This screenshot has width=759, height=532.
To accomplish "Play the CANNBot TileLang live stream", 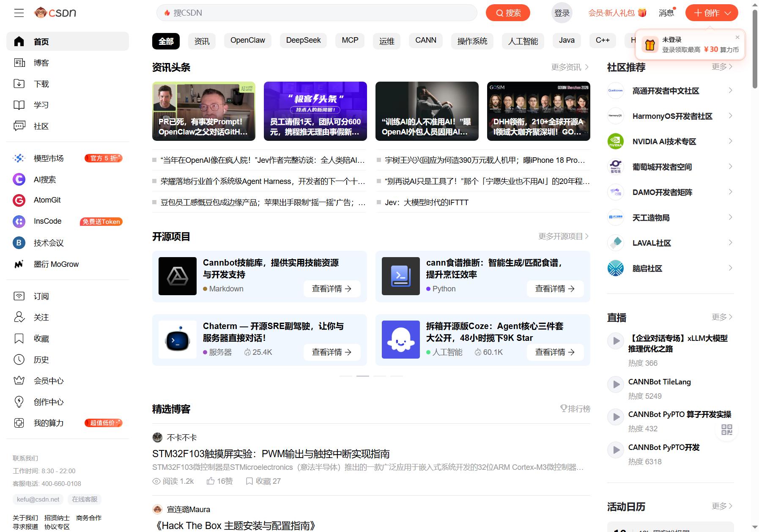I will click(616, 384).
